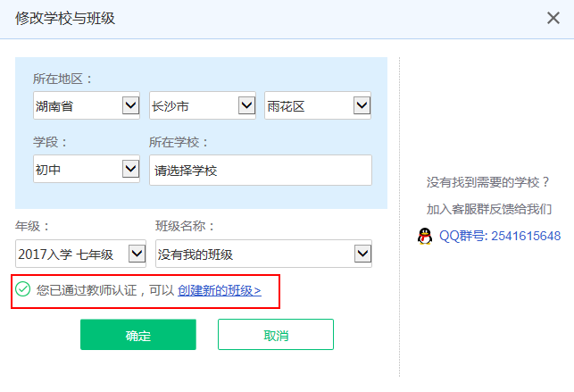Open the 2017入学 七年级 grade dropdown
574x392 pixels.
(x=80, y=254)
